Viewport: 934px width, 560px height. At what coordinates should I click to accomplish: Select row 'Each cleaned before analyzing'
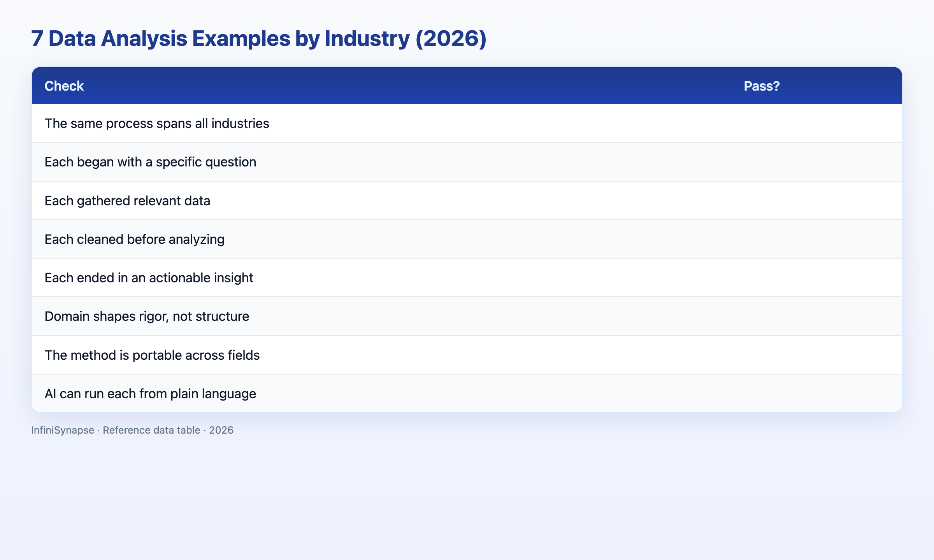(x=467, y=239)
